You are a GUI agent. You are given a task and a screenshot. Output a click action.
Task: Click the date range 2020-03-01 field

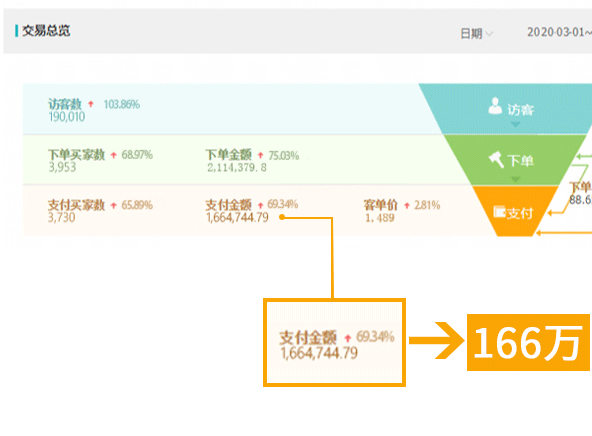tap(560, 32)
